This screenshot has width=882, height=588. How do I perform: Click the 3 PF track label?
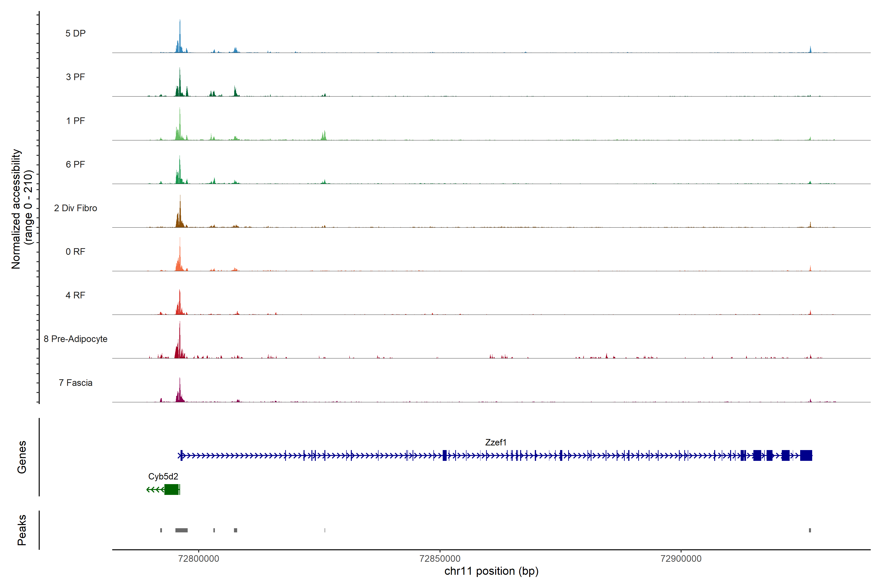(x=75, y=77)
